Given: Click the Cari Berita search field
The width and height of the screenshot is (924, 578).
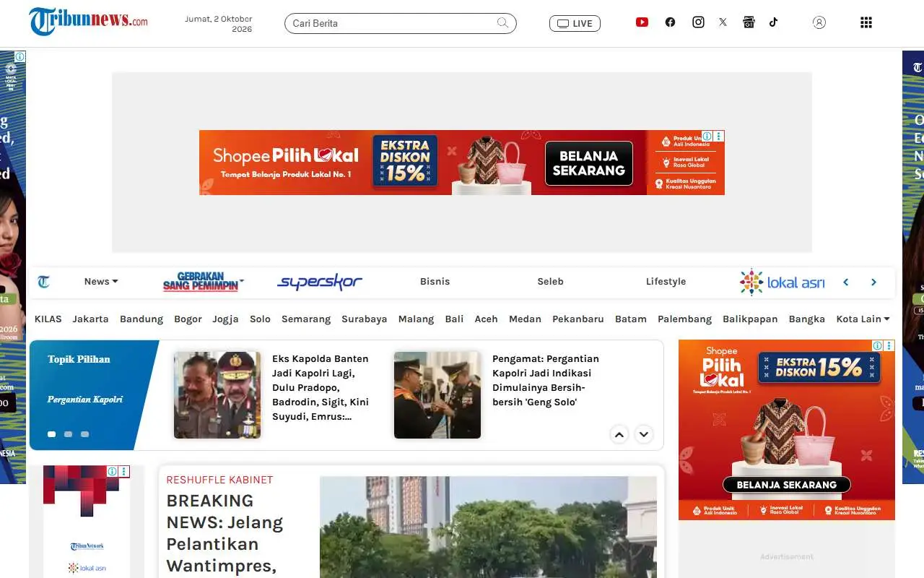Looking at the screenshot, I should coord(400,23).
